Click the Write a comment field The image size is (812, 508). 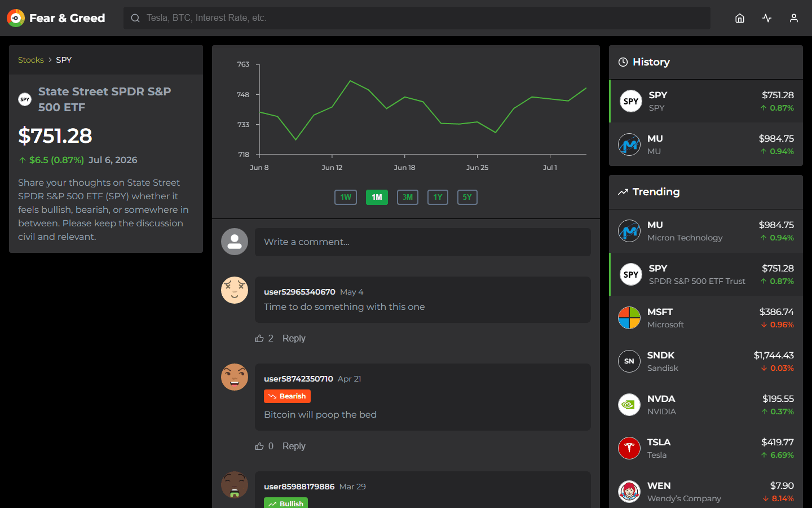(x=423, y=242)
